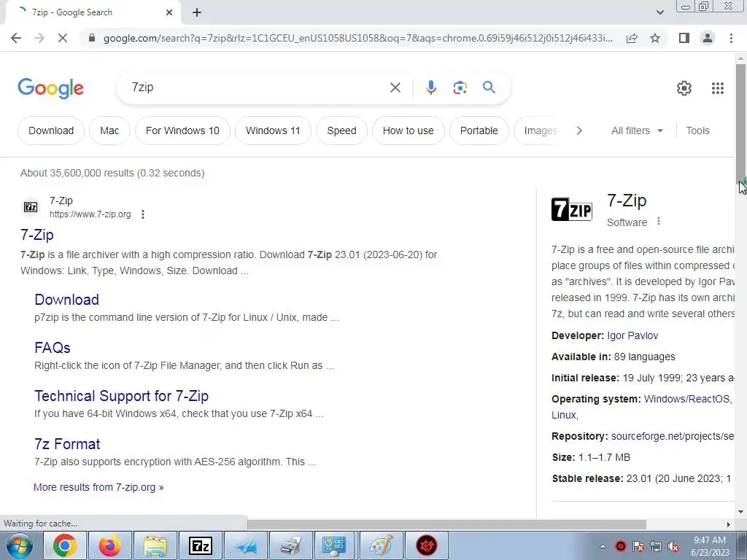Screen dimensions: 747x560
Task: Click in the 7zip search input field
Action: (x=258, y=87)
